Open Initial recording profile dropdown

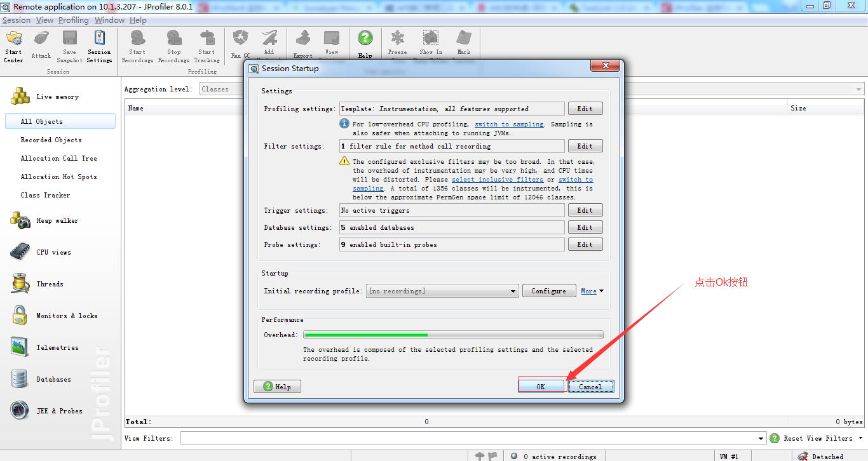pos(442,291)
